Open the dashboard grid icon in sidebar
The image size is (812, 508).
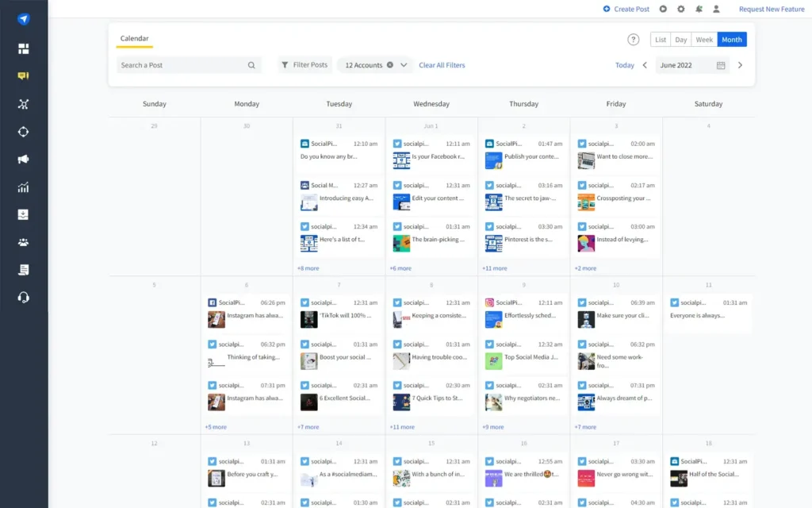click(23, 48)
